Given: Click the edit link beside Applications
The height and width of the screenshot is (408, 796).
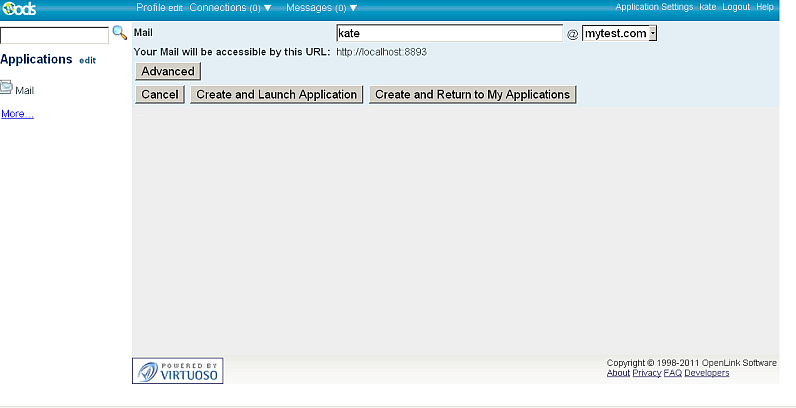Looking at the screenshot, I should [x=88, y=61].
